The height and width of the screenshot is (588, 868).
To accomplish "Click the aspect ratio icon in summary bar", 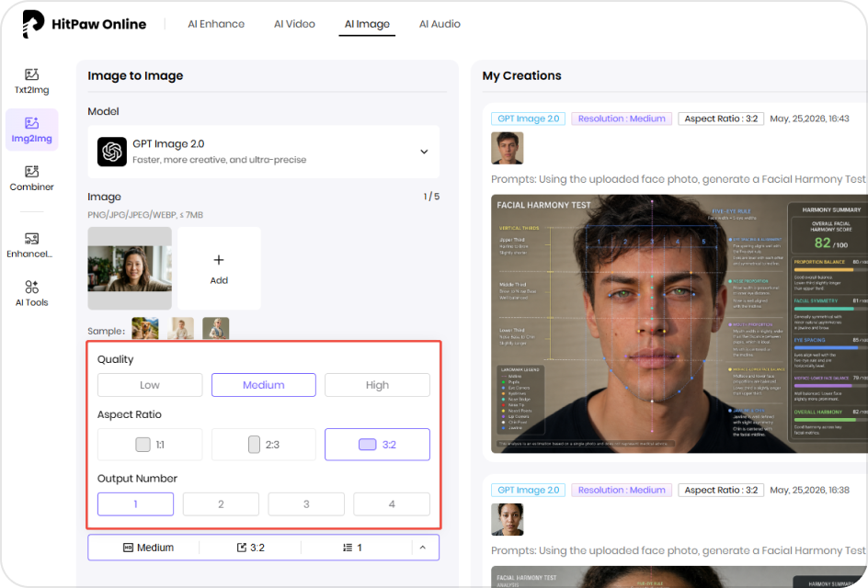I will point(241,548).
